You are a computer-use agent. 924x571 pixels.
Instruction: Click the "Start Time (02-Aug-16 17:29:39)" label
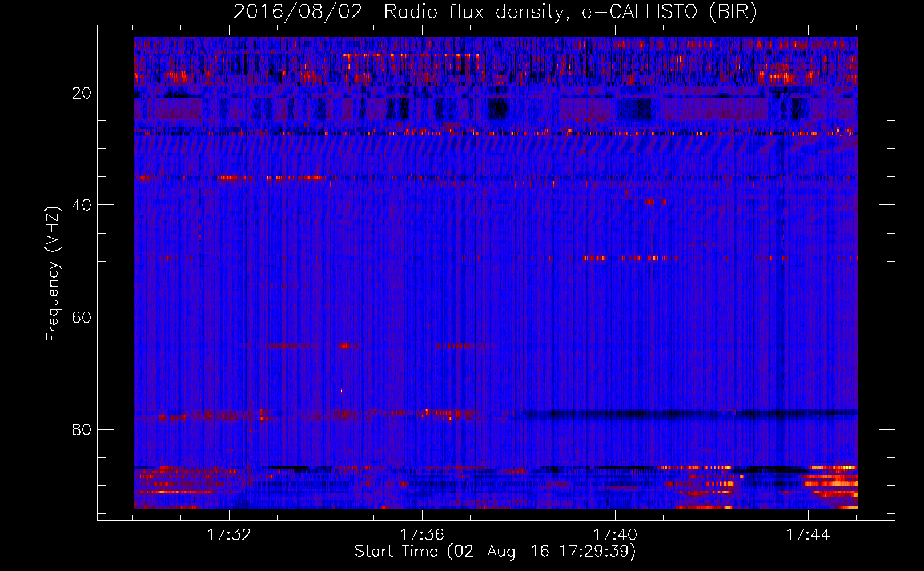(495, 552)
